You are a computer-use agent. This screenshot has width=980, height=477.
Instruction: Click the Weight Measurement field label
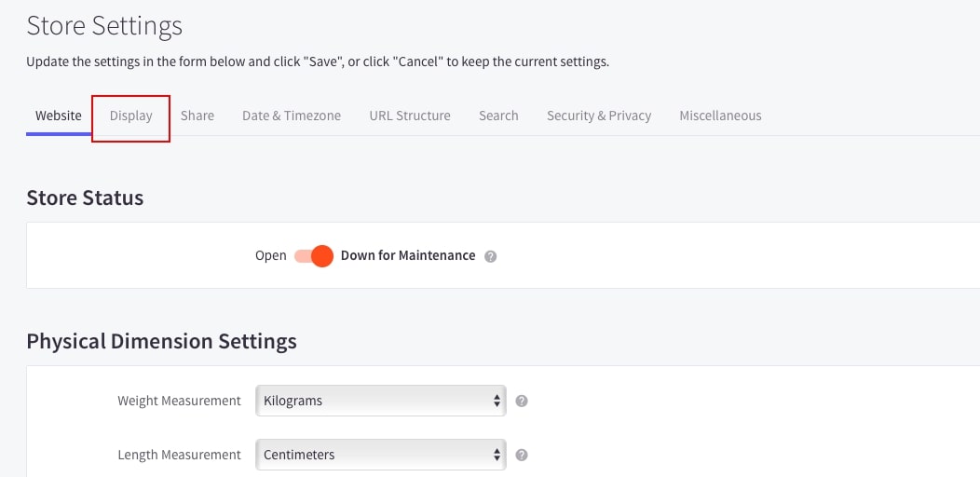click(179, 401)
